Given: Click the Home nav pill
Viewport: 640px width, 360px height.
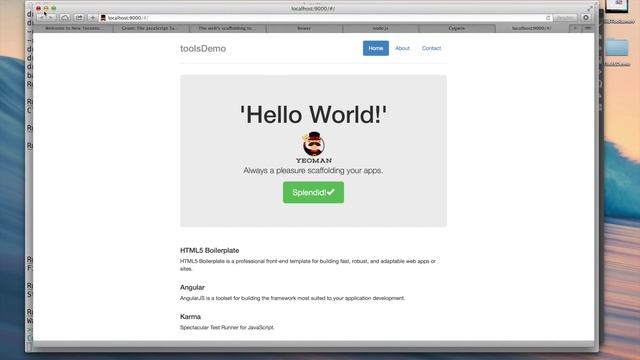Looking at the screenshot, I should [376, 48].
